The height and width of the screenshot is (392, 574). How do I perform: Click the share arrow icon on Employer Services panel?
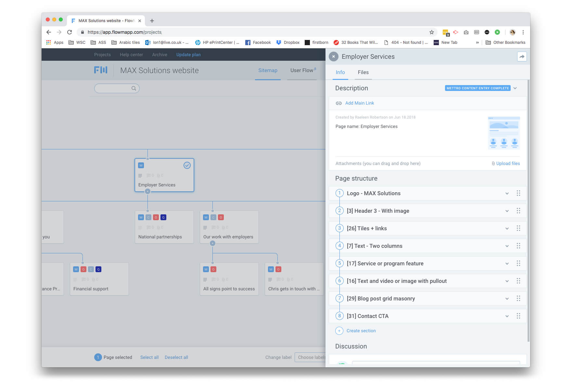point(522,56)
